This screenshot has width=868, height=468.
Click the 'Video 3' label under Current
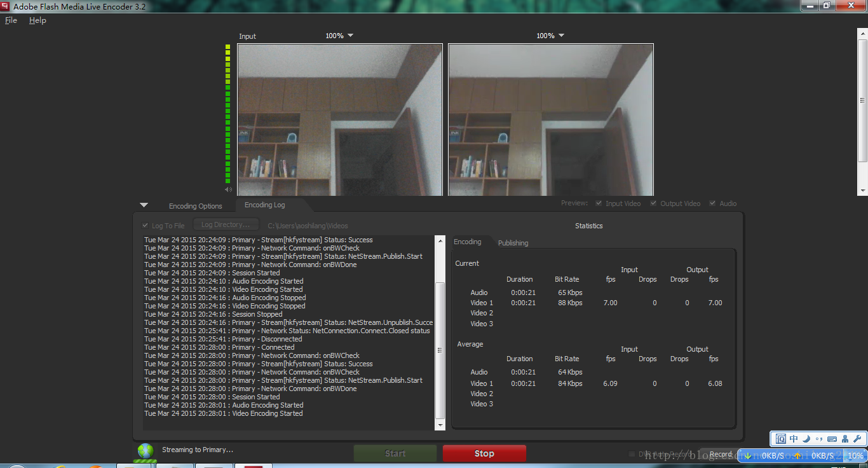pos(482,324)
